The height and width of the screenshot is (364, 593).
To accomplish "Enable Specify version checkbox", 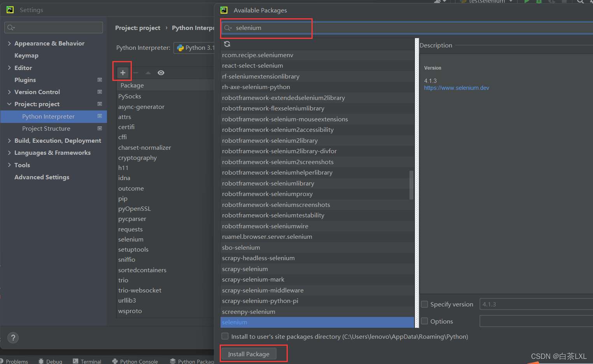I will click(x=425, y=304).
